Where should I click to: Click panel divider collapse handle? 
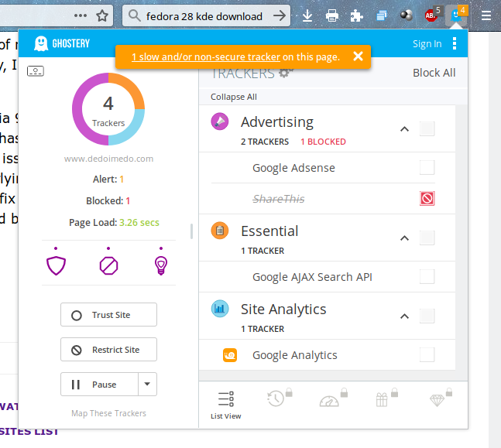pyautogui.click(x=191, y=231)
